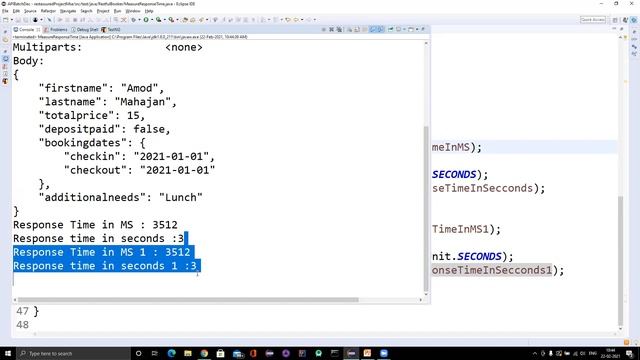Open the Refactor menu
Image resolution: width=640 pixels, height=360 pixels.
[48, 11]
